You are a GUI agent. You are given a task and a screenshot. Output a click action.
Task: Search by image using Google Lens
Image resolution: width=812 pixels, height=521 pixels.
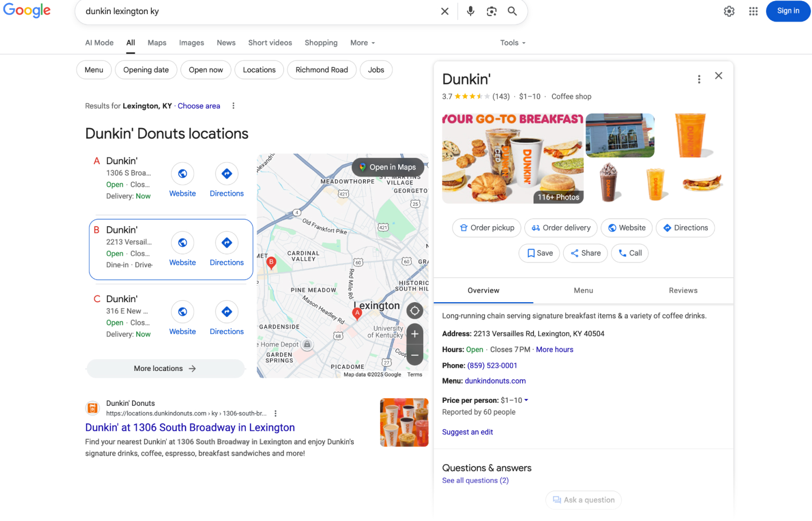coord(491,11)
